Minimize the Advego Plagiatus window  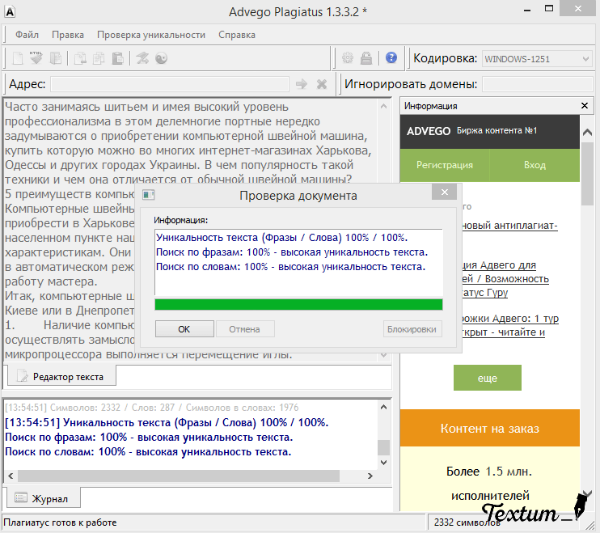527,10
